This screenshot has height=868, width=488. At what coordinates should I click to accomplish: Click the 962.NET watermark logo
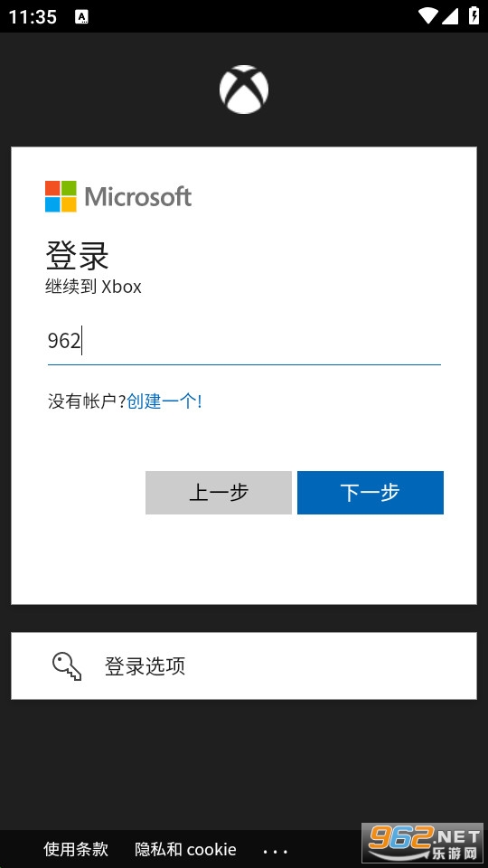[x=424, y=845]
